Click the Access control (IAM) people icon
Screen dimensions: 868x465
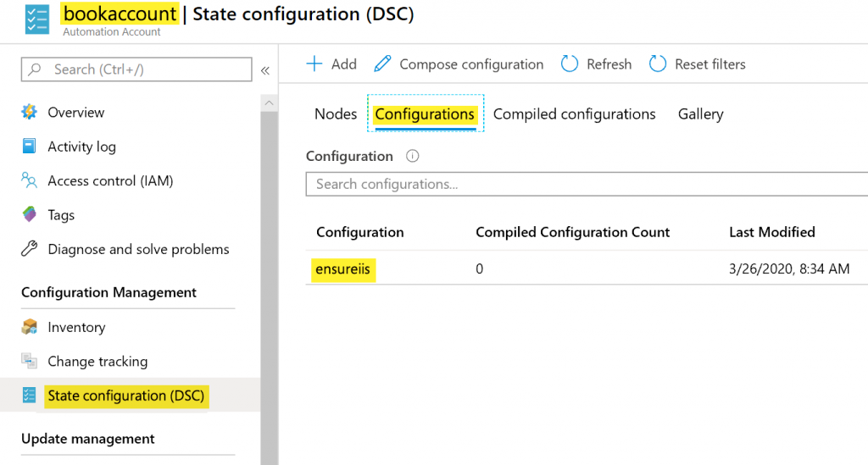[x=30, y=180]
